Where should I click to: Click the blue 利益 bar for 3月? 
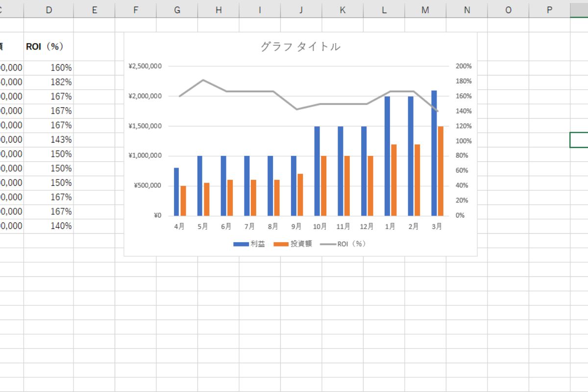coord(434,153)
